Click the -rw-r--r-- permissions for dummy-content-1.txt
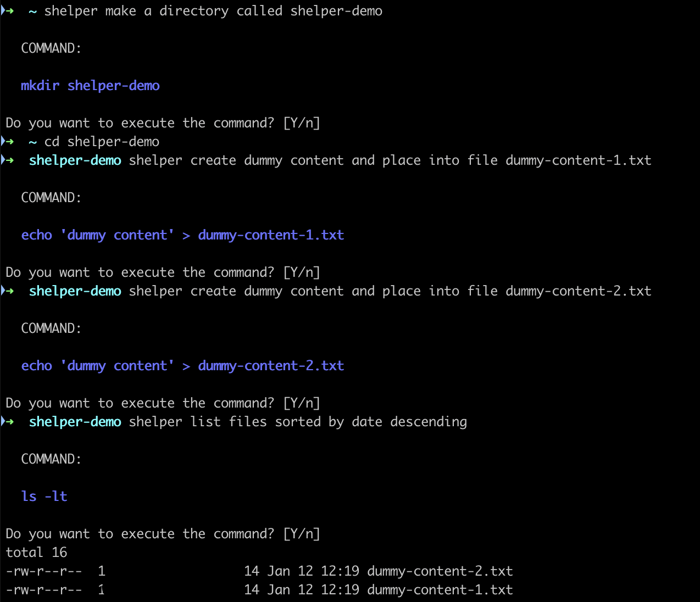The height and width of the screenshot is (602, 700). click(x=44, y=590)
